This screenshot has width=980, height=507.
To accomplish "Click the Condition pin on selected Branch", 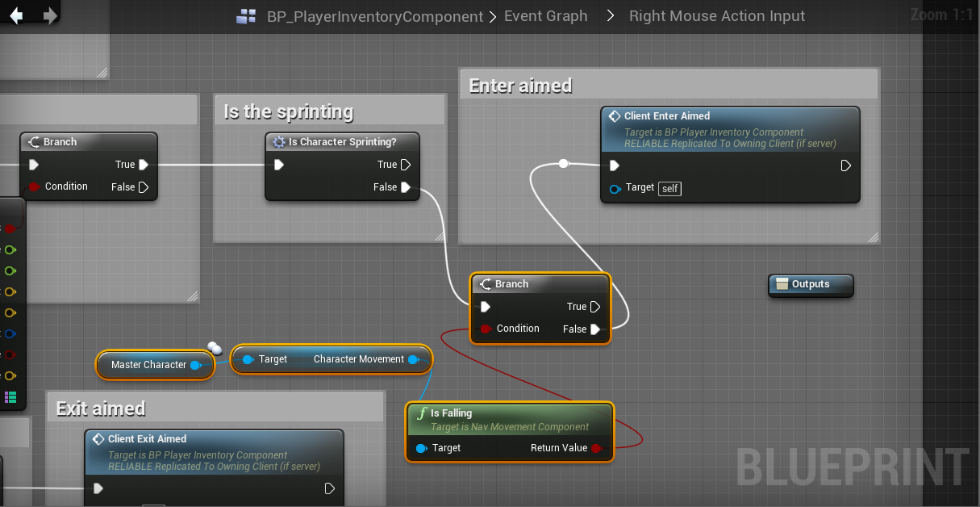I will tap(486, 329).
